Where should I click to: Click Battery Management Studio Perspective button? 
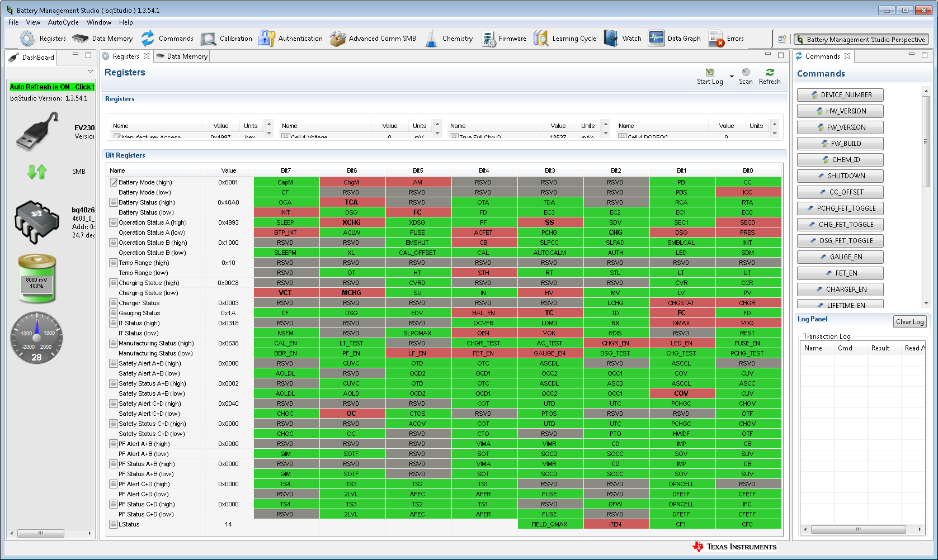[x=861, y=39]
